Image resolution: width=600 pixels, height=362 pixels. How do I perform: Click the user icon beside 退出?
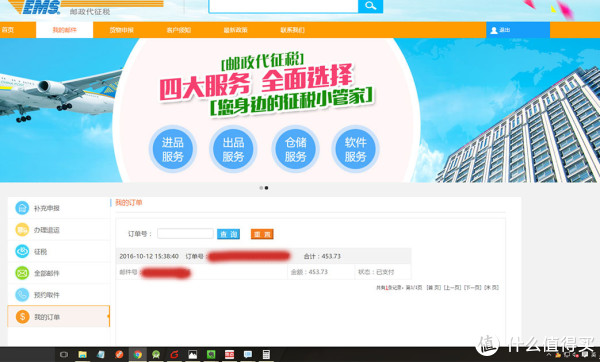coord(494,30)
